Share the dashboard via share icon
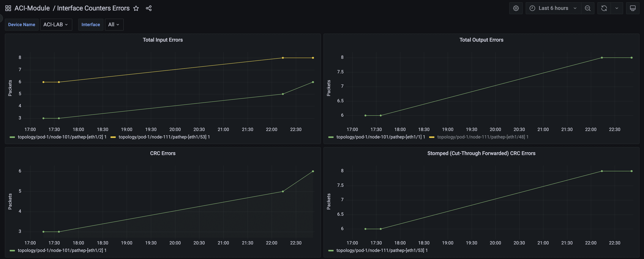The image size is (644, 259). click(x=149, y=8)
